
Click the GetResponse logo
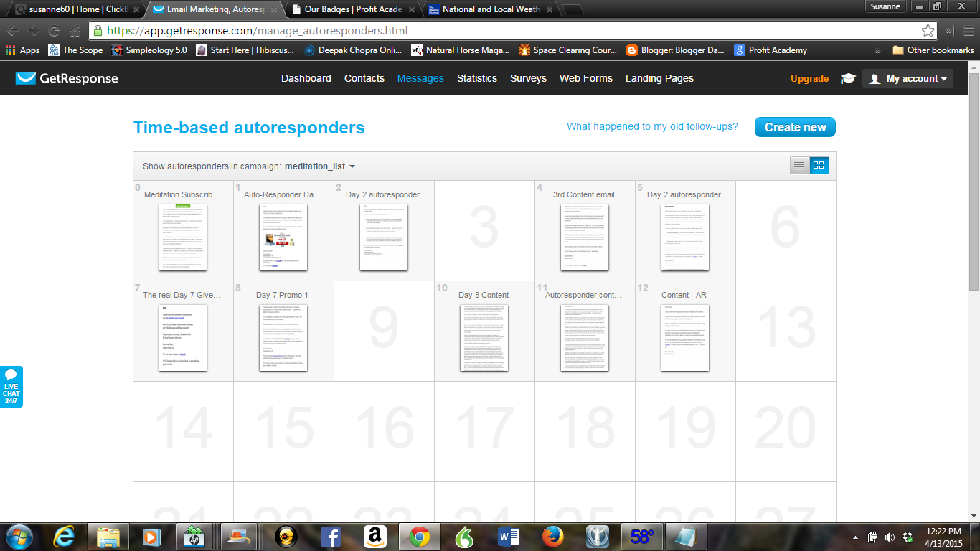coord(67,78)
